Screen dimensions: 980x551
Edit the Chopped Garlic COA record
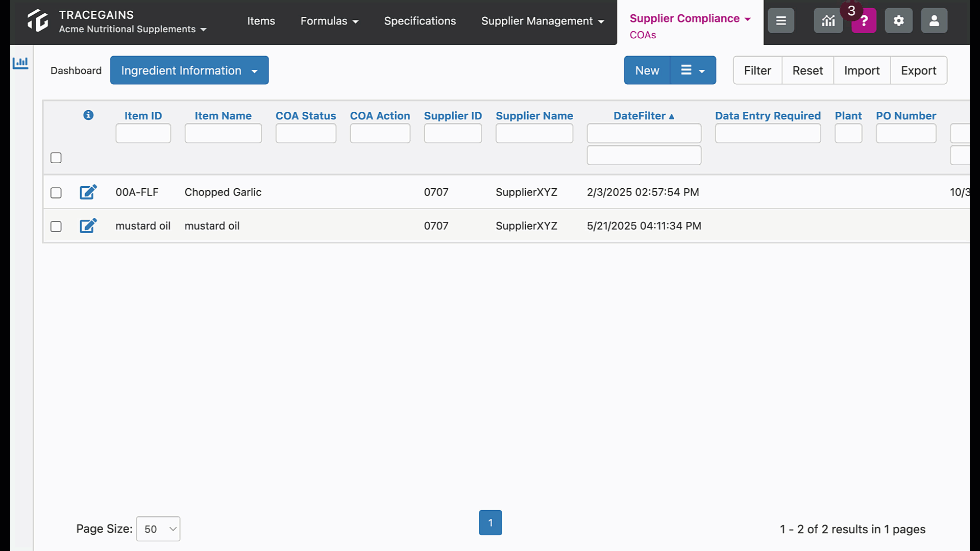(x=88, y=192)
